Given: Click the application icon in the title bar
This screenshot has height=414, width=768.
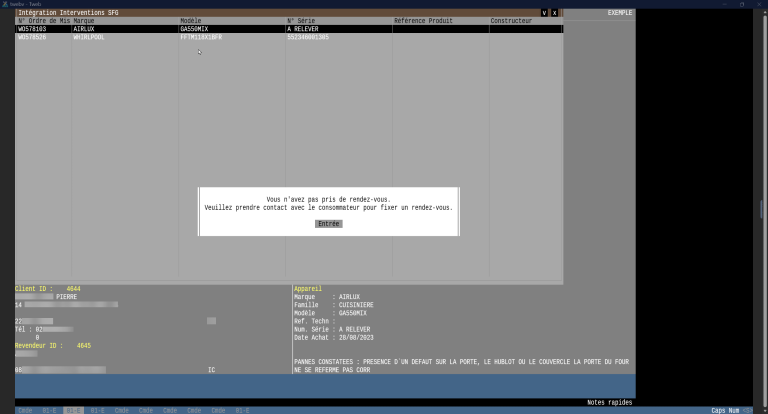Looking at the screenshot, I should 5,4.
